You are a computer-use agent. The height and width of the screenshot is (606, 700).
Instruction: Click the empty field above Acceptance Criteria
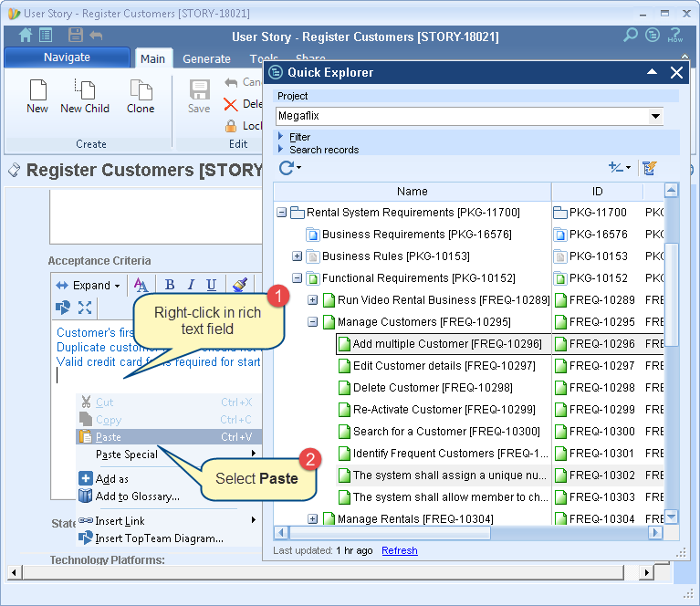(156, 217)
